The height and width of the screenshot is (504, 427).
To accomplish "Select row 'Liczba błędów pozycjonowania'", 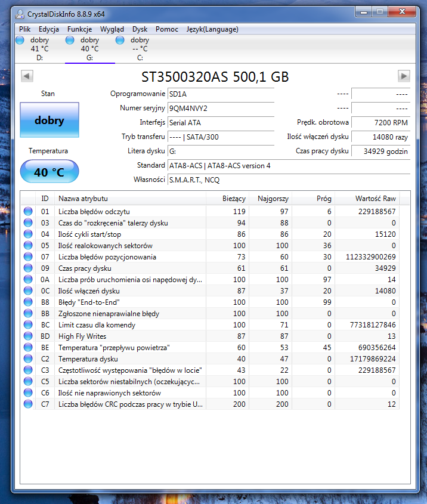I will click(x=210, y=256).
